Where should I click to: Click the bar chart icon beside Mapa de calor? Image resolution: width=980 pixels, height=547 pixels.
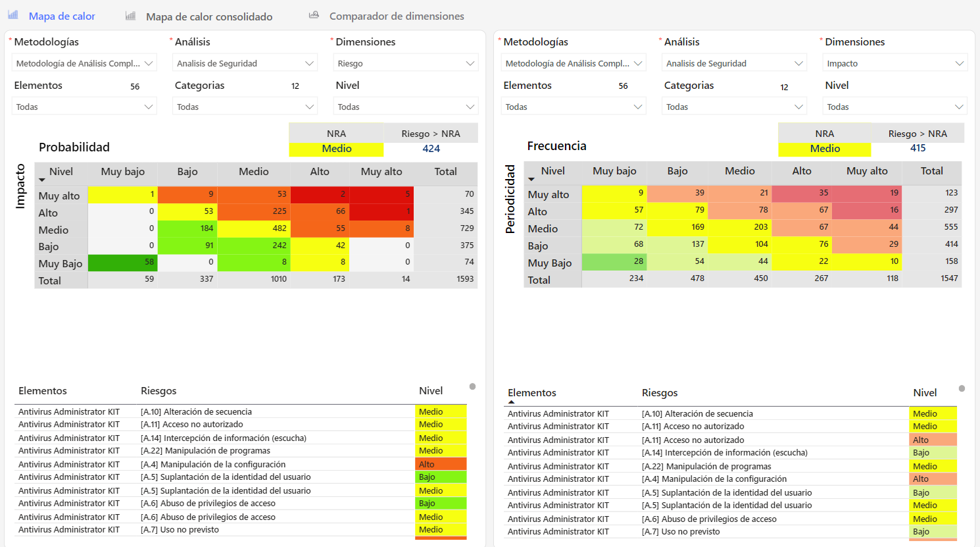[x=13, y=15]
